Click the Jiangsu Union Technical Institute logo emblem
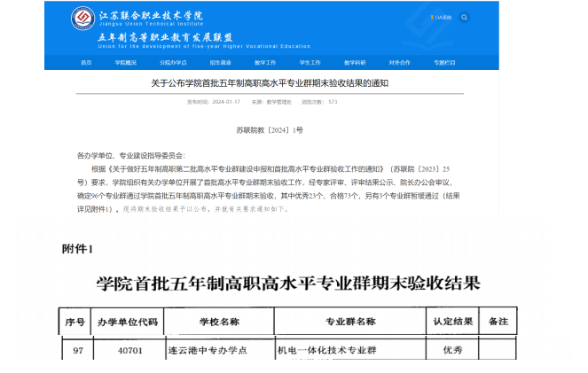 (x=82, y=18)
